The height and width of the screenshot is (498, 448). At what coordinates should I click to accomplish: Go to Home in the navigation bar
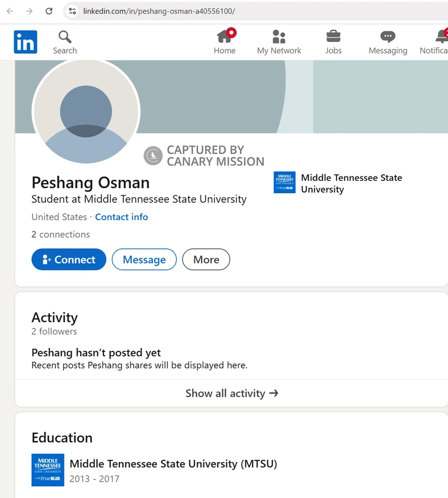point(225,41)
